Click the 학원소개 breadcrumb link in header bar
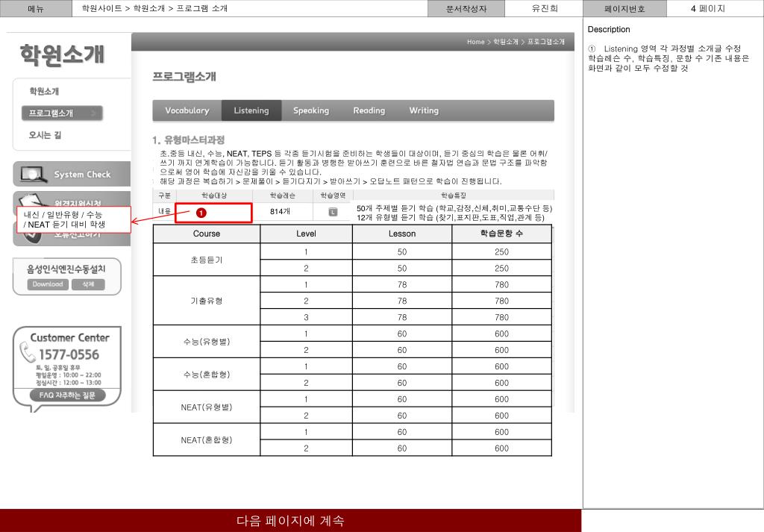The height and width of the screenshot is (532, 764). click(506, 42)
